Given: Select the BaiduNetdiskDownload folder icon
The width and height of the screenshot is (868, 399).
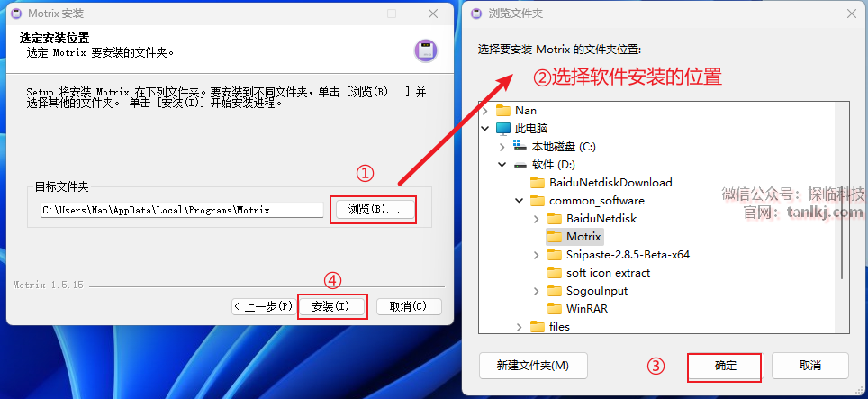Looking at the screenshot, I should [537, 183].
